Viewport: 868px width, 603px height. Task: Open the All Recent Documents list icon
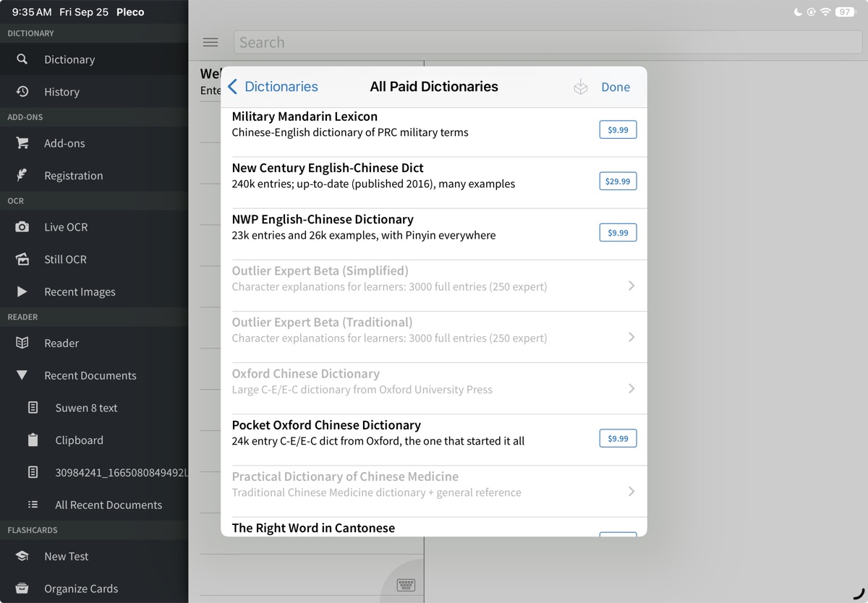[33, 505]
